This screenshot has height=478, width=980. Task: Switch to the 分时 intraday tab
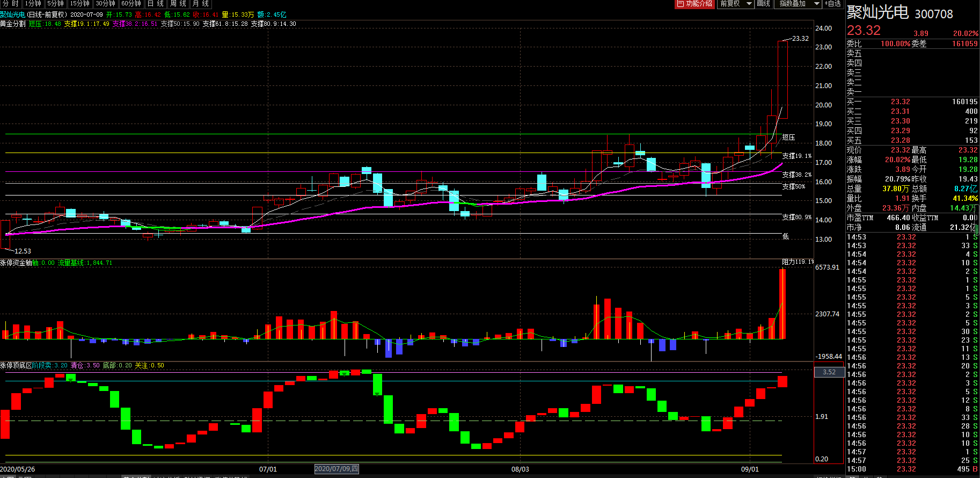click(10, 4)
